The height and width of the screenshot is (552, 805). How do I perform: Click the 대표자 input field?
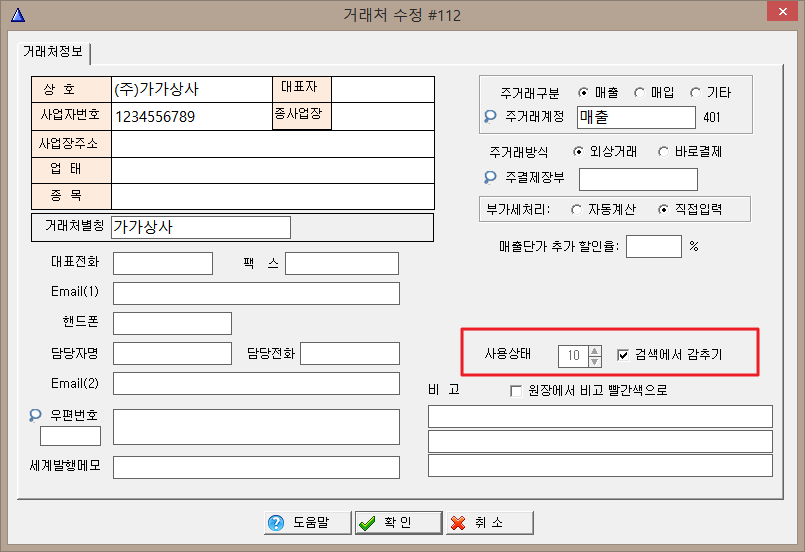383,89
